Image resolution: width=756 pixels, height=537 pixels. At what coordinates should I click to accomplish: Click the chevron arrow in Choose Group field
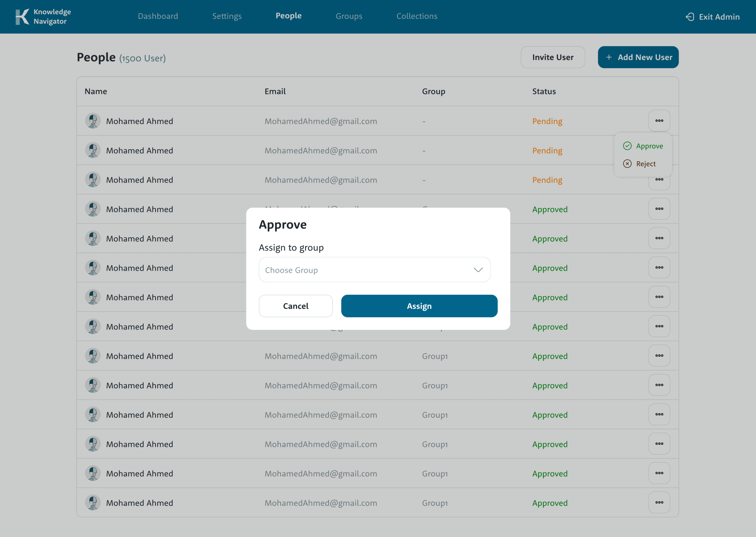click(x=478, y=270)
